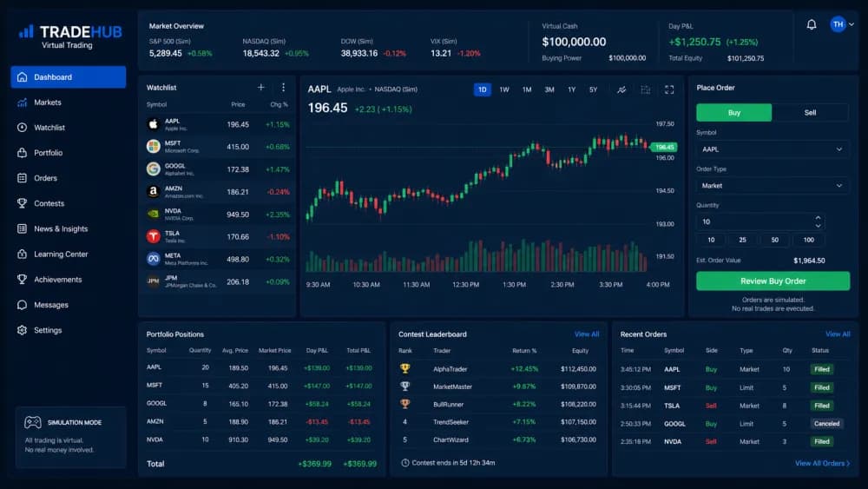Image resolution: width=868 pixels, height=489 pixels.
Task: Click the S&P 500 (Sim) value 5,289.45
Action: (x=165, y=53)
